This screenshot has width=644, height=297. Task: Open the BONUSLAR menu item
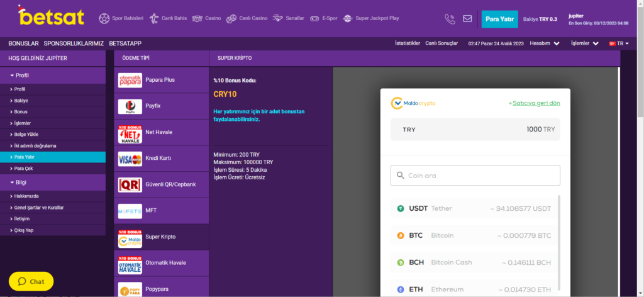point(23,43)
